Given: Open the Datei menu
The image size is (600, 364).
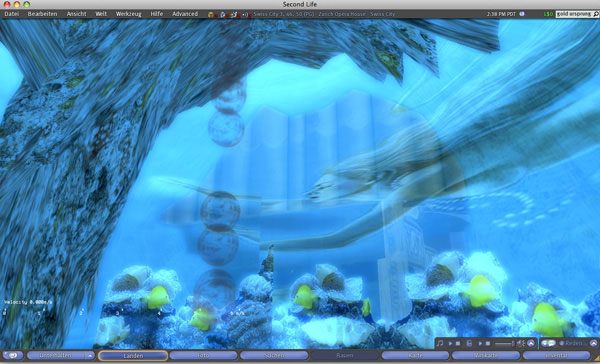Looking at the screenshot, I should click(x=11, y=14).
